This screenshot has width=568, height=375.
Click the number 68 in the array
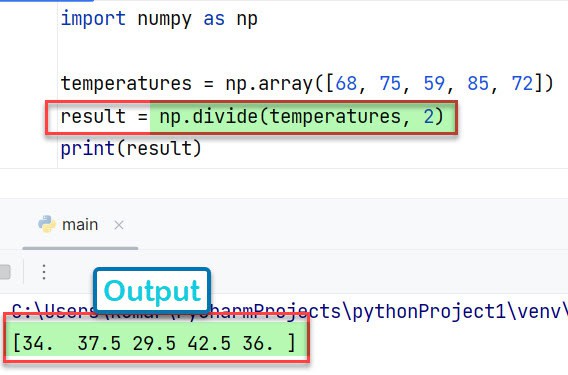[346, 84]
